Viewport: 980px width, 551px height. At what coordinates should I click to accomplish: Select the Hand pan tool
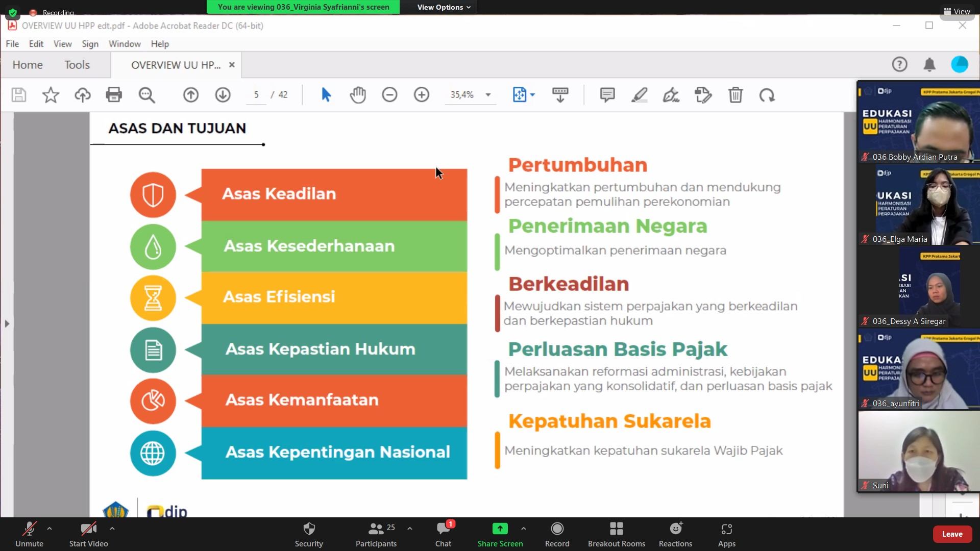358,95
